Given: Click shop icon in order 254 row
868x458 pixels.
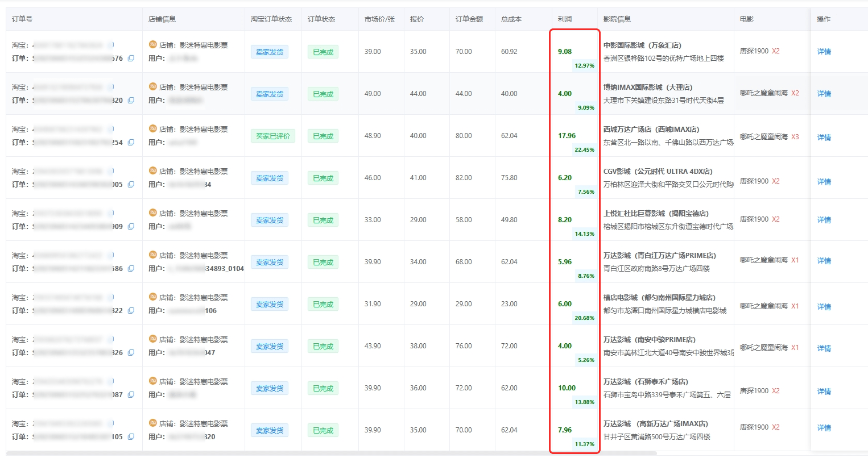Looking at the screenshot, I should (x=152, y=128).
